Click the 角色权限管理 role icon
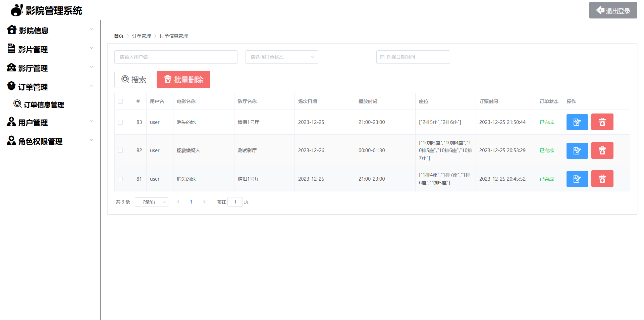Viewport: 644px width, 320px height. pyautogui.click(x=11, y=141)
